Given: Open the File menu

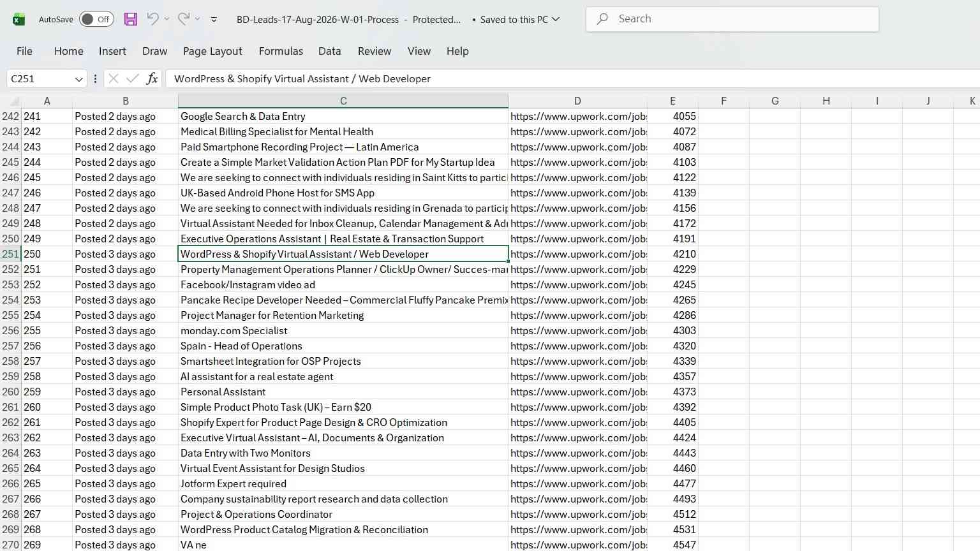Looking at the screenshot, I should tap(24, 51).
